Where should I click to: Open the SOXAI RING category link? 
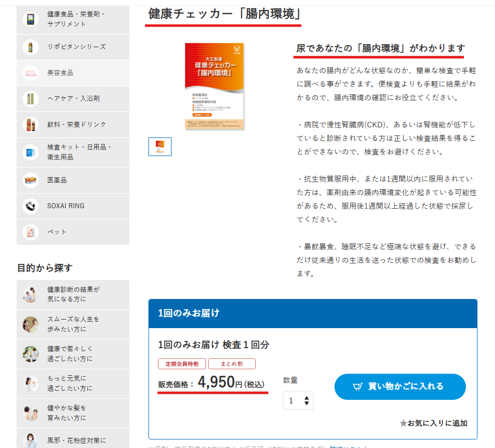73,206
